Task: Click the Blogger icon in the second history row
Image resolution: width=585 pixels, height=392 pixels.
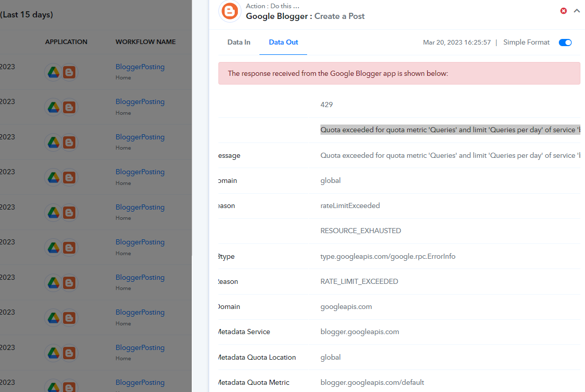Action: pyautogui.click(x=69, y=107)
